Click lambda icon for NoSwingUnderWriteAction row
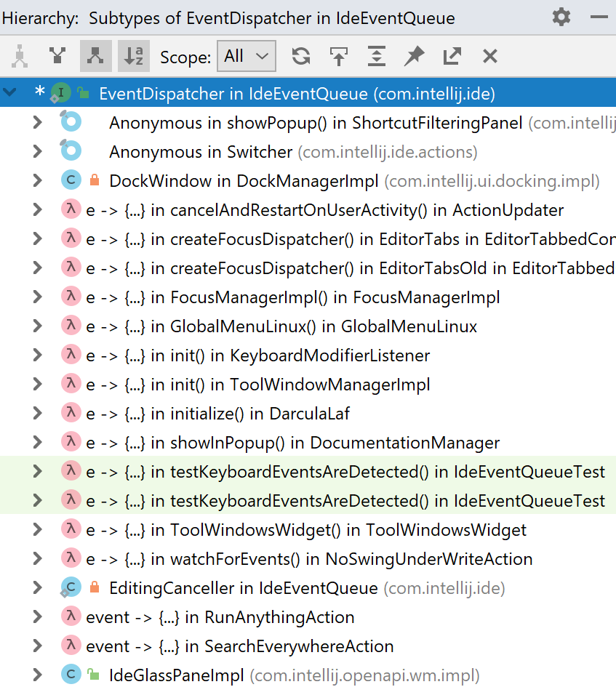 point(71,558)
